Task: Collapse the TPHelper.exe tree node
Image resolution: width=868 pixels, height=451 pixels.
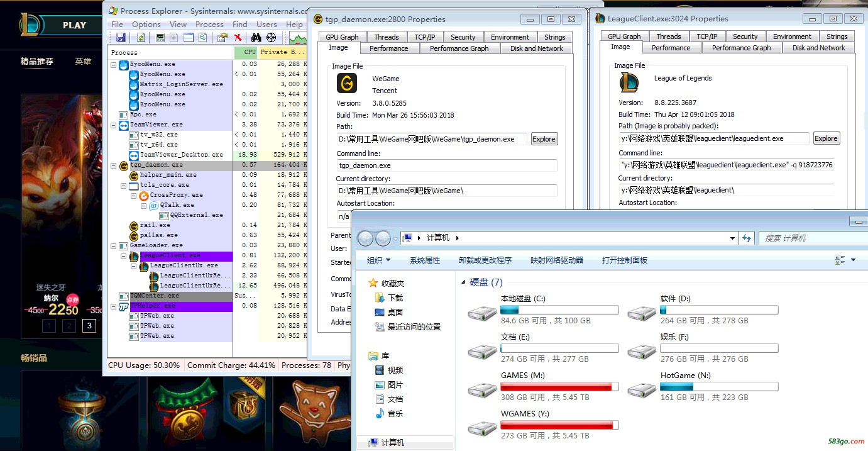Action: (114, 306)
